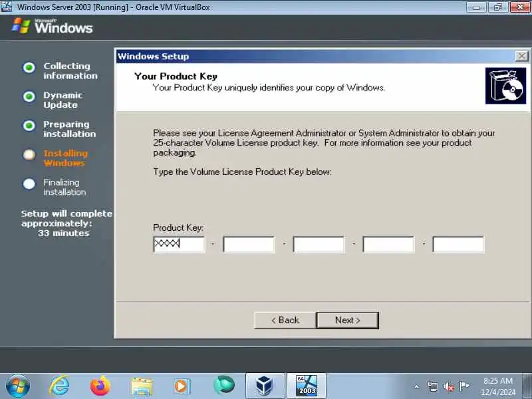Switch to VirtualBox Manager taskbar button
This screenshot has width=532, height=399.
[x=265, y=386]
